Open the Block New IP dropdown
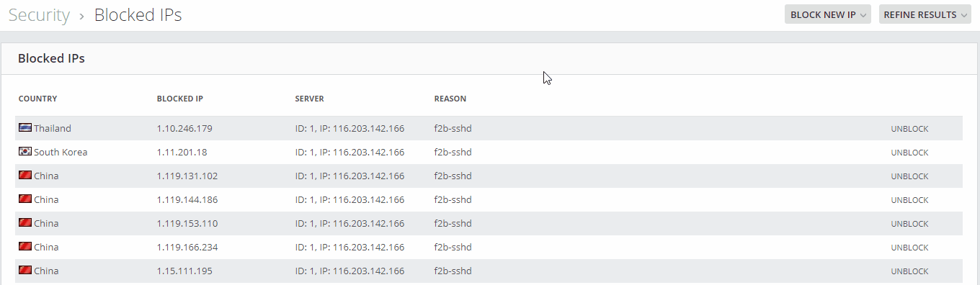Image resolution: width=980 pixels, height=285 pixels. pos(828,14)
